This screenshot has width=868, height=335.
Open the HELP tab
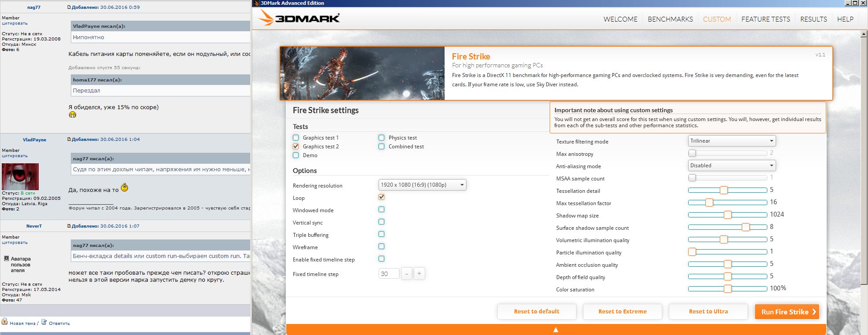pyautogui.click(x=845, y=19)
